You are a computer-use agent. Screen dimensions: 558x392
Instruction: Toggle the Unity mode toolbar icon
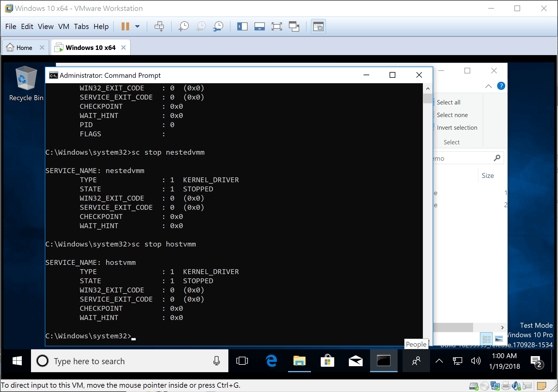(x=294, y=27)
